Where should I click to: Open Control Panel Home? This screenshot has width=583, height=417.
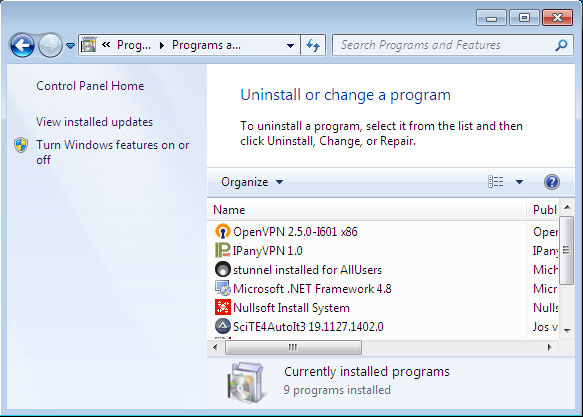coord(90,86)
